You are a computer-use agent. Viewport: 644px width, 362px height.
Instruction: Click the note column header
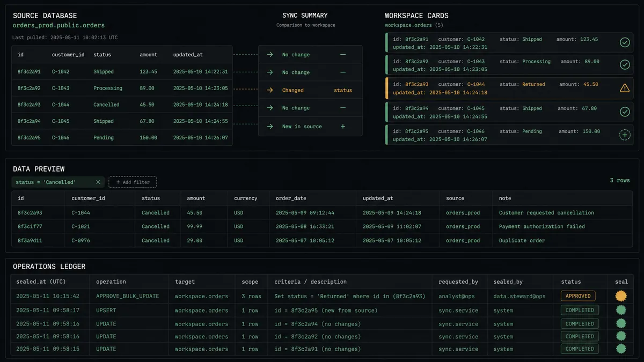[505, 198]
